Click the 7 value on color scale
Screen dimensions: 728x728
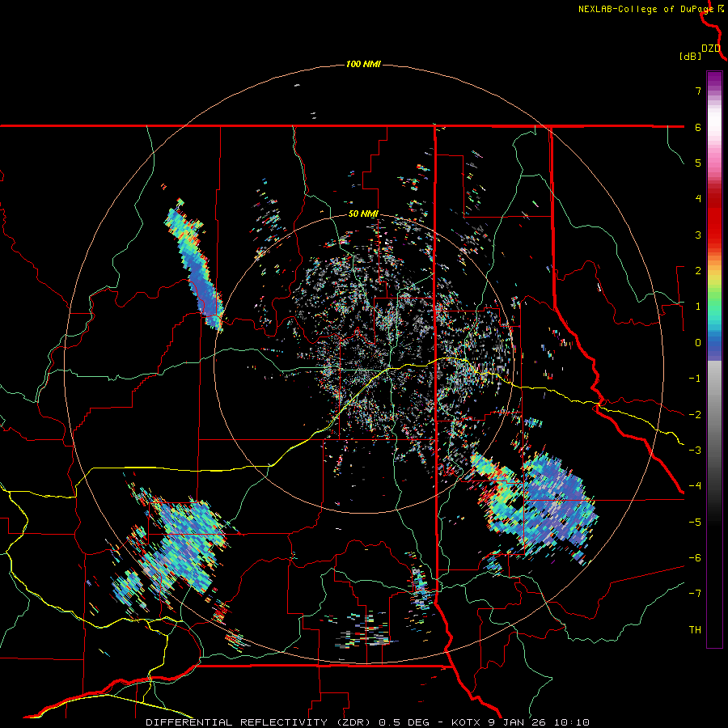point(698,91)
